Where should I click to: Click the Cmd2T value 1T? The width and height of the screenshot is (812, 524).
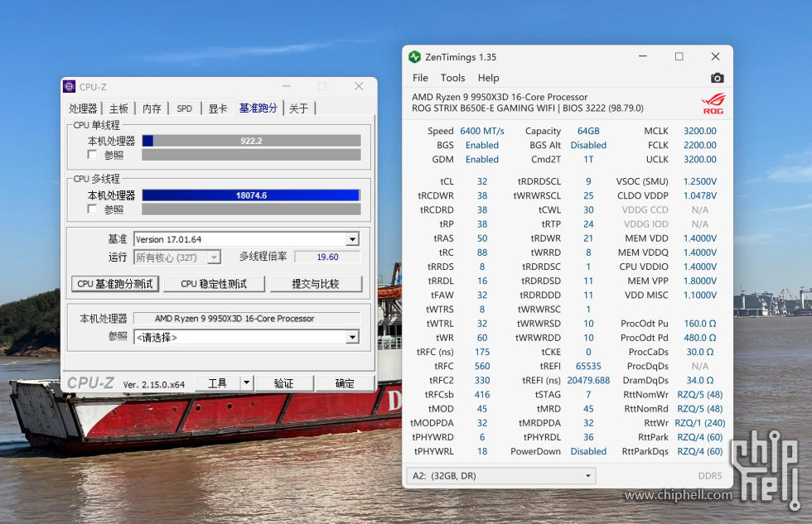[588, 159]
